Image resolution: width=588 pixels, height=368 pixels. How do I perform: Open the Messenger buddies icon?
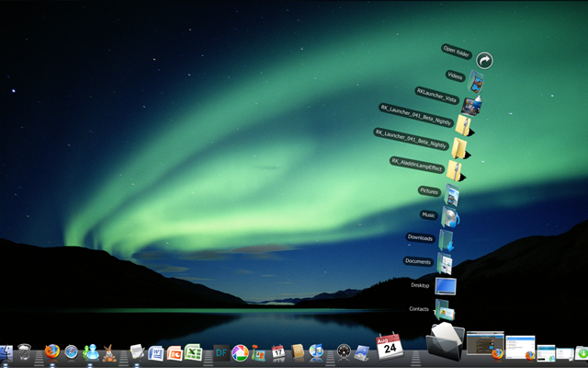point(91,352)
